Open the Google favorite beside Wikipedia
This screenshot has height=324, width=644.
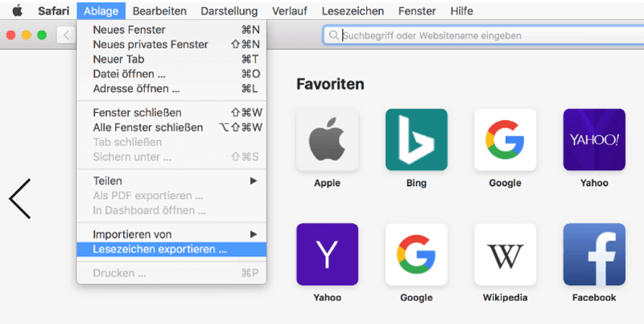pyautogui.click(x=416, y=254)
